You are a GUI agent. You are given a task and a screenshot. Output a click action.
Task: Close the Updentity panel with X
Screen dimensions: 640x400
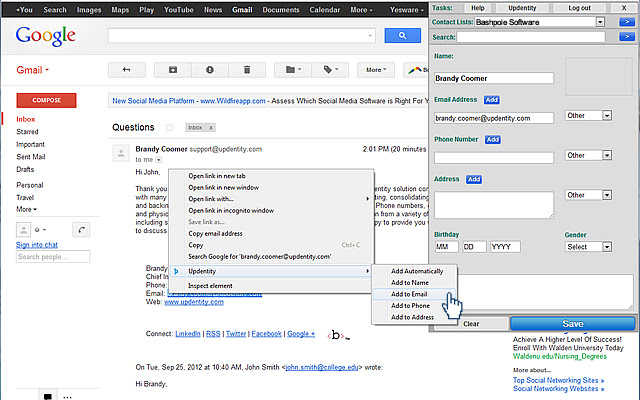coord(624,8)
